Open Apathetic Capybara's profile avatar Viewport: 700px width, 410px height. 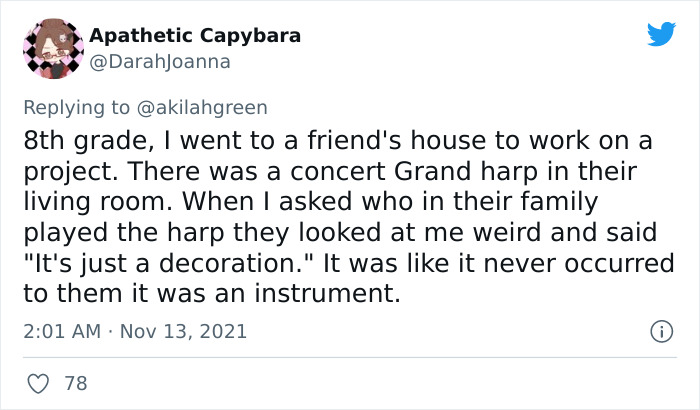[x=51, y=48]
